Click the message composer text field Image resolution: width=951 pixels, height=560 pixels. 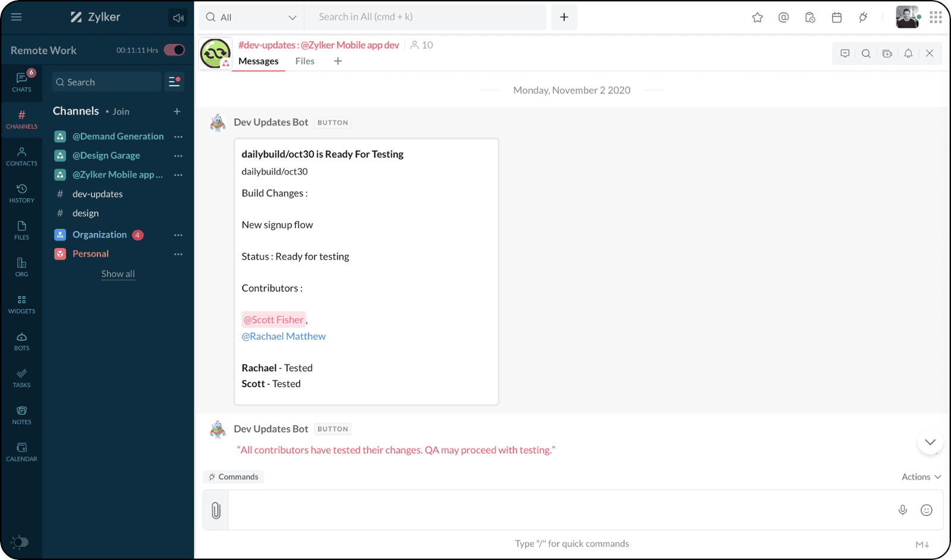click(x=559, y=510)
